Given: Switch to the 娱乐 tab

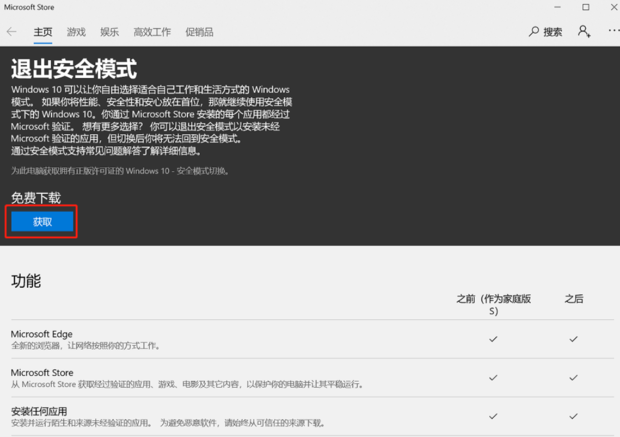Looking at the screenshot, I should coord(110,32).
